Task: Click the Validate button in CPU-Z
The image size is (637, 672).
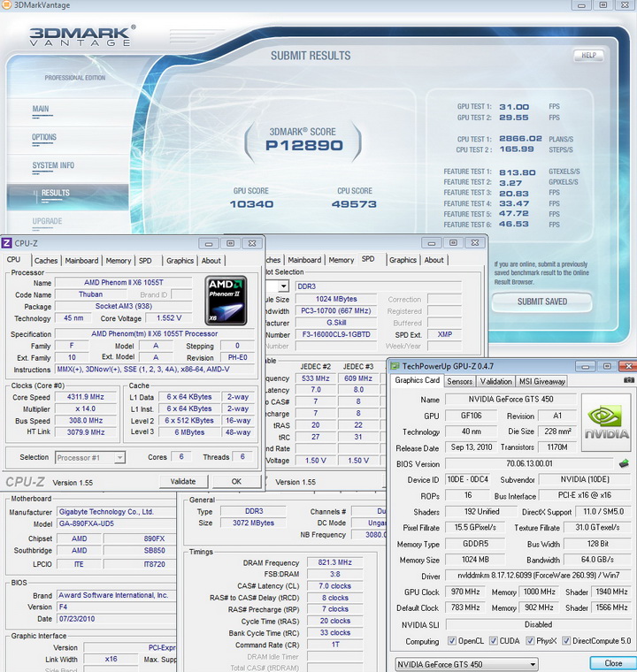Action: 183,481
